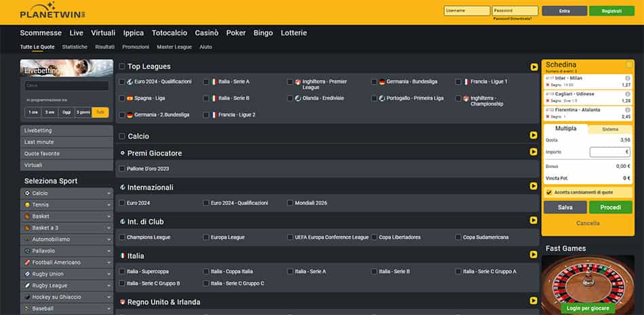This screenshot has width=644, height=315.
Task: Click the Entra login button
Action: point(564,11)
